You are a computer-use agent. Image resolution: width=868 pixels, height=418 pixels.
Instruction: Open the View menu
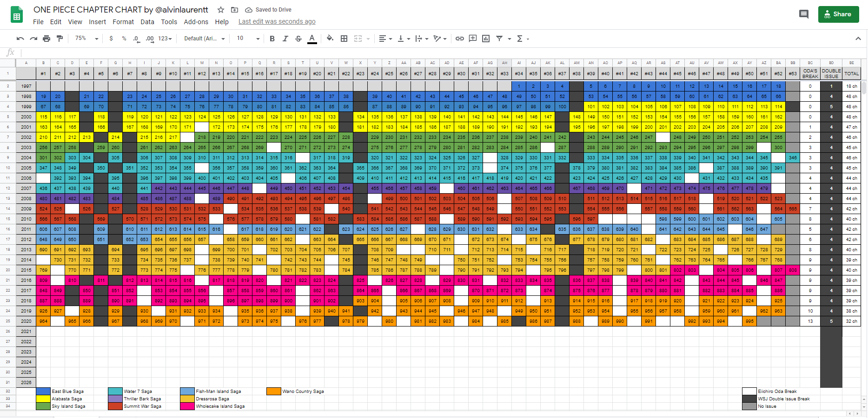tap(75, 22)
